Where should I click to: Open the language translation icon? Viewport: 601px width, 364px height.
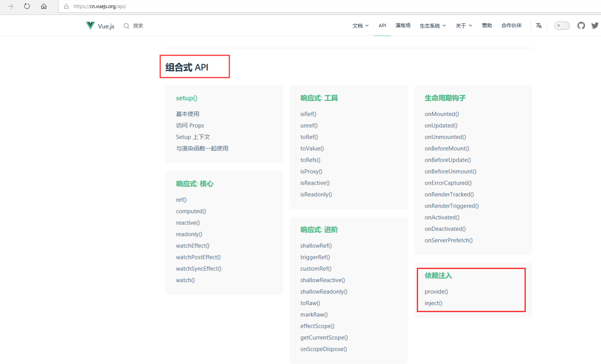pyautogui.click(x=539, y=25)
